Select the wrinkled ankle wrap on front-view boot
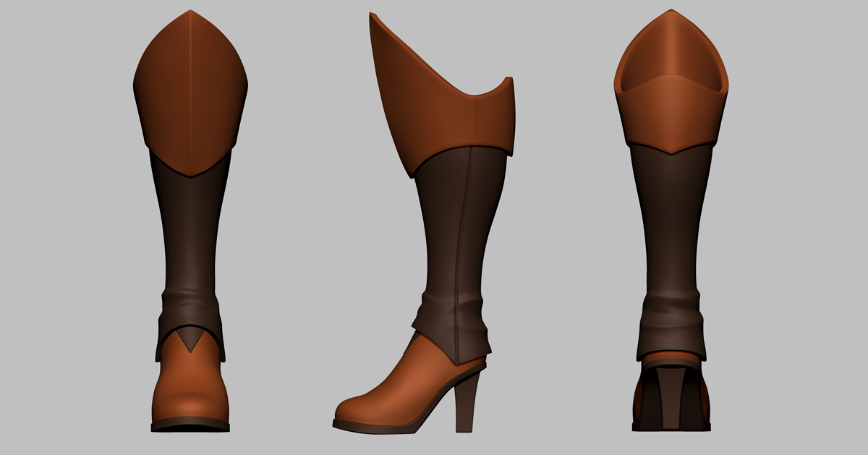 (190, 311)
